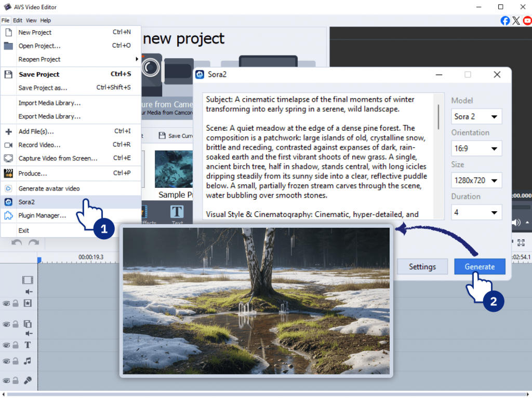Click the video effects track star icon

[28, 303]
